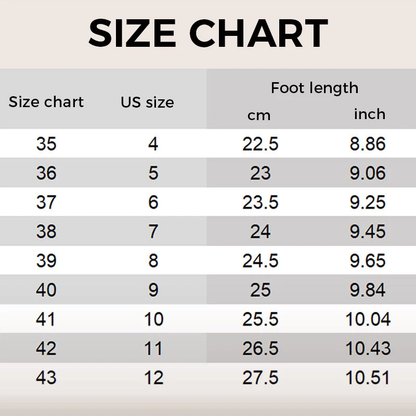Click the Foot length header label
The image size is (416, 416).
[x=315, y=88]
